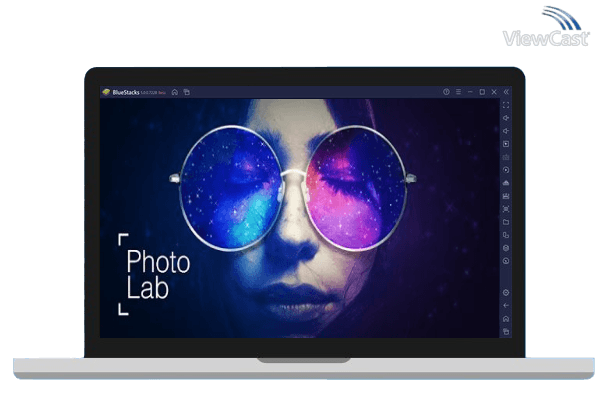Take a screenshot with the sidebar capture icon
602x414 pixels.
pos(506,209)
